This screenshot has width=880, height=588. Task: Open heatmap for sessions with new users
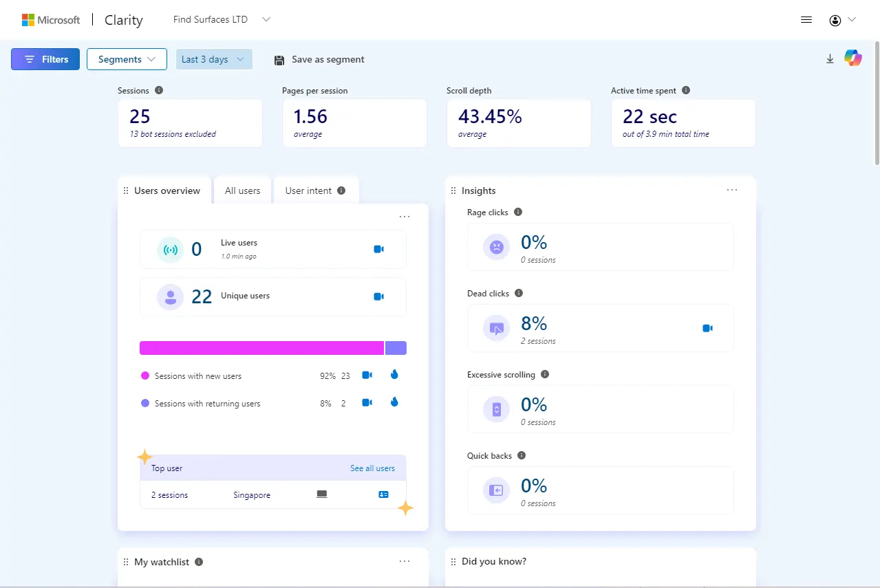tap(394, 375)
